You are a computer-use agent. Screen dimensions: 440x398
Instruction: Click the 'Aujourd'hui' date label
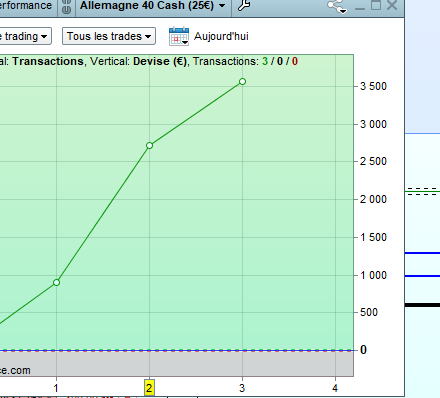click(x=221, y=36)
